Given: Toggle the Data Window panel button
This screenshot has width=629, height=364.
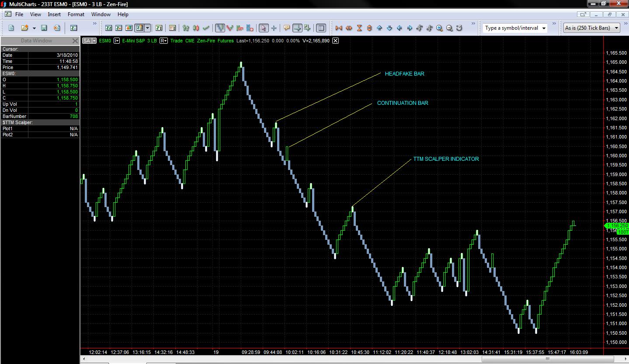Looking at the screenshot, I should (321, 28).
